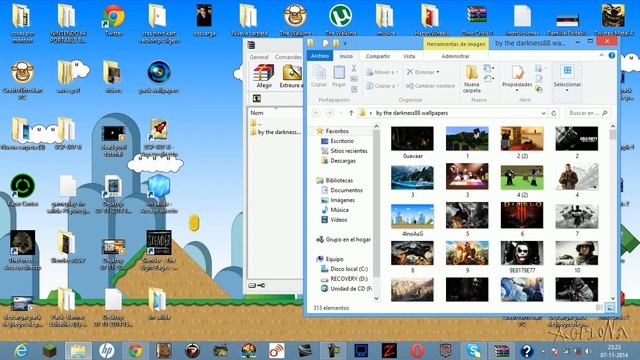The width and height of the screenshot is (640, 360).
Task: Open the Opera icon on taskbar
Action: [x=417, y=351]
